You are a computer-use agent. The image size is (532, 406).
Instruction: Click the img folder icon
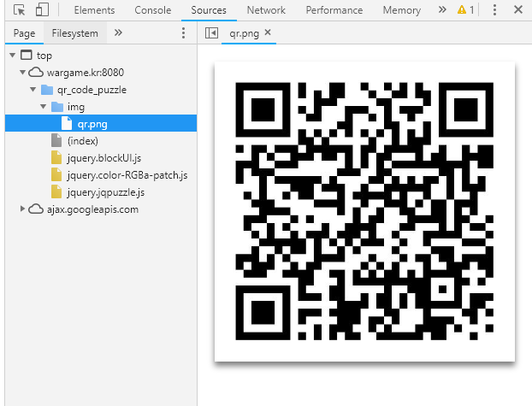[57, 107]
